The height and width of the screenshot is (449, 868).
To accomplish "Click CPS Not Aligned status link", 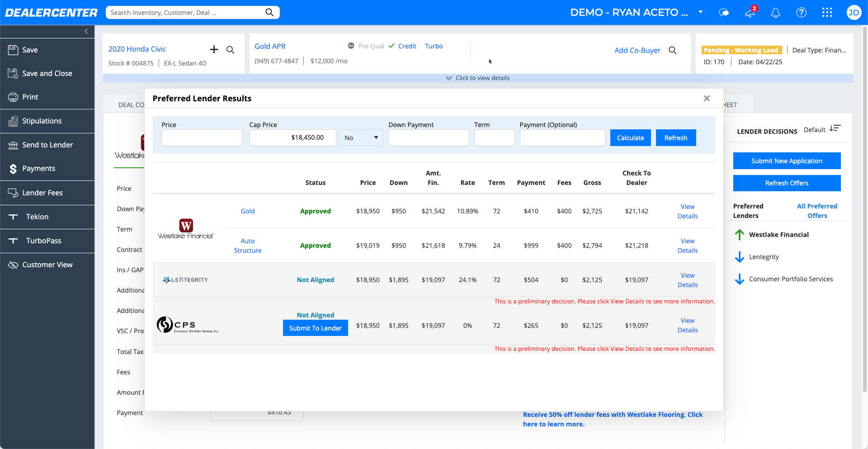I will tap(316, 315).
